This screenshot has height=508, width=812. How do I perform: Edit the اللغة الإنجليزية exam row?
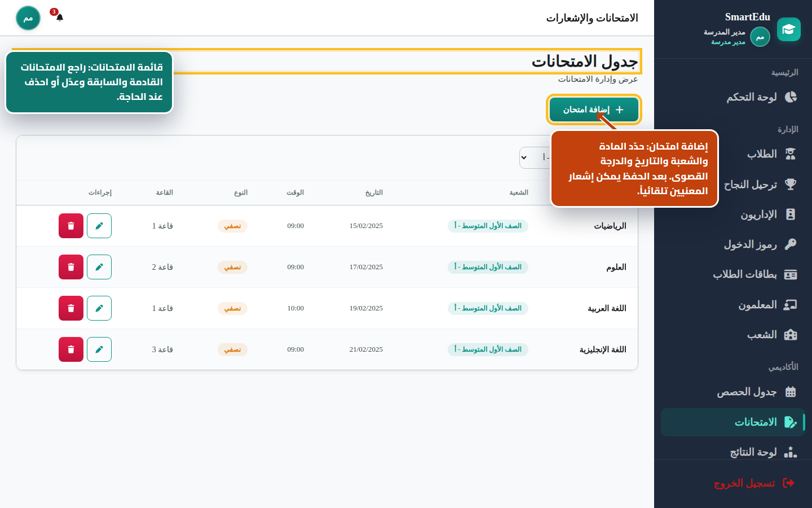[99, 349]
